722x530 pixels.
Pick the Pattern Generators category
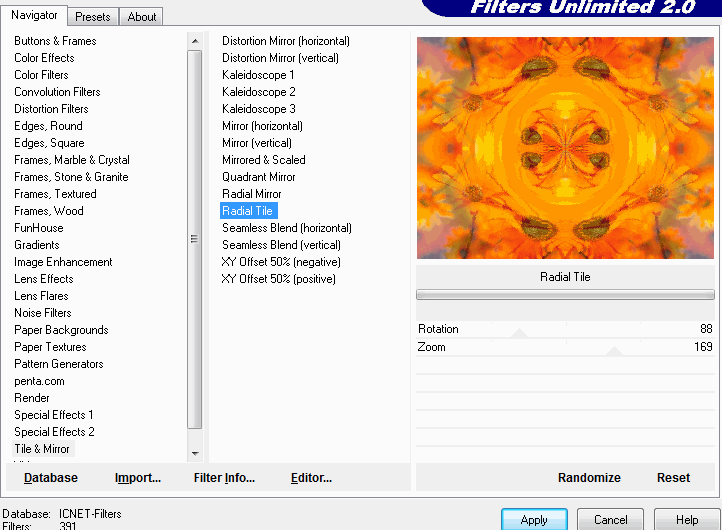(x=59, y=364)
